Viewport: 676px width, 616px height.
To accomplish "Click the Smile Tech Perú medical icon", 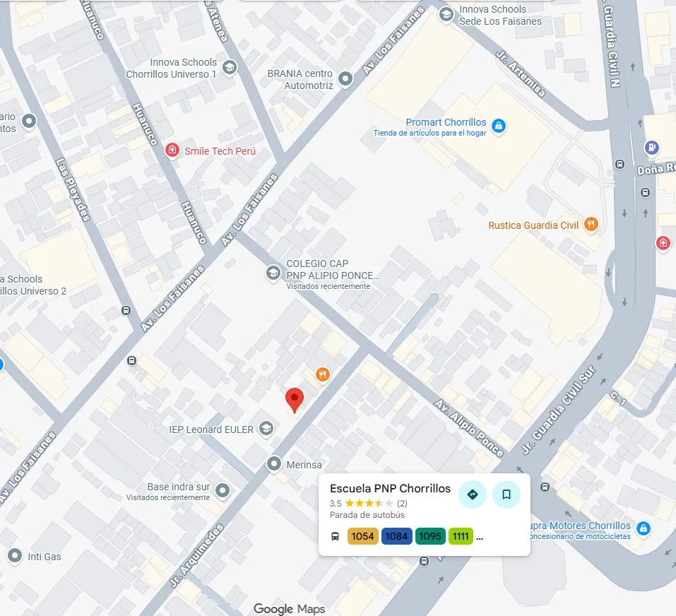I will 172,150.
